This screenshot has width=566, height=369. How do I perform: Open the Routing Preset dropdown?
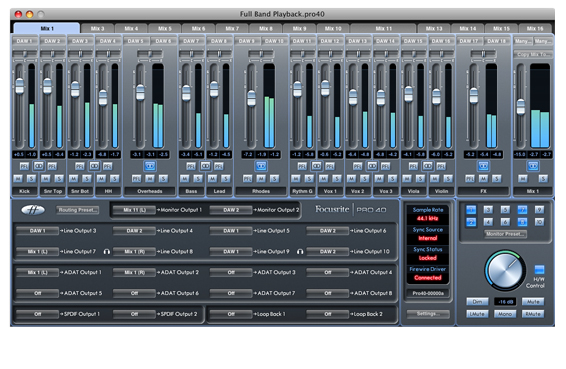pos(78,210)
